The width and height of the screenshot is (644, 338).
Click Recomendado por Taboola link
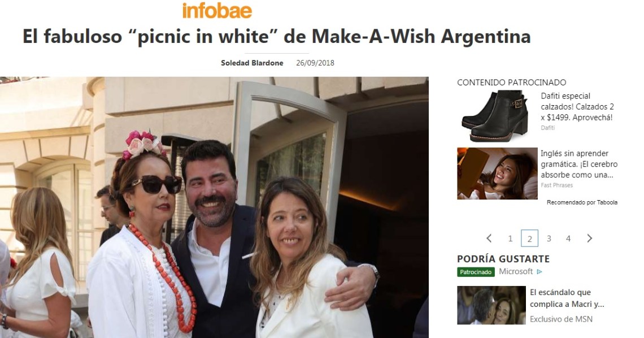[x=582, y=202]
